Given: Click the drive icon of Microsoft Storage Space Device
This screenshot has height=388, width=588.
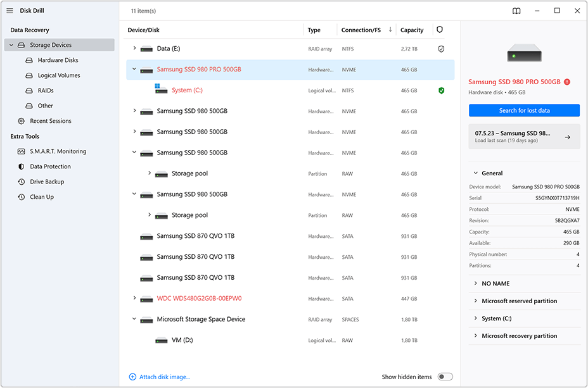Looking at the screenshot, I should point(146,320).
